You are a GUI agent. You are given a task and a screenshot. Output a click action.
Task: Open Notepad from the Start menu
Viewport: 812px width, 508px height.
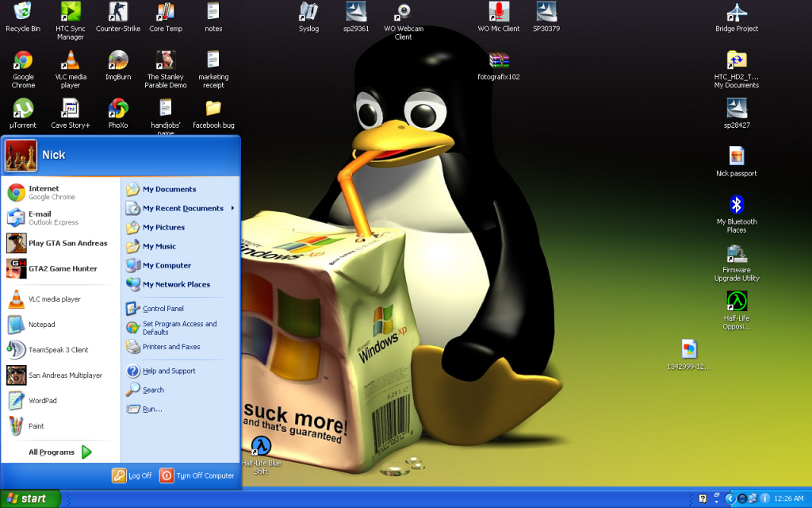click(60, 325)
